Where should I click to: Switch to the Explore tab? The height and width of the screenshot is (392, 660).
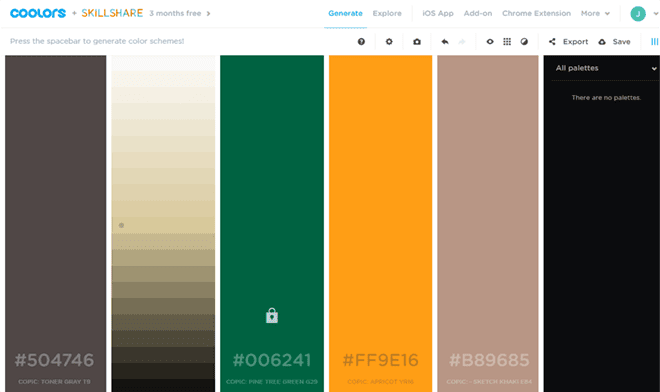coord(387,13)
